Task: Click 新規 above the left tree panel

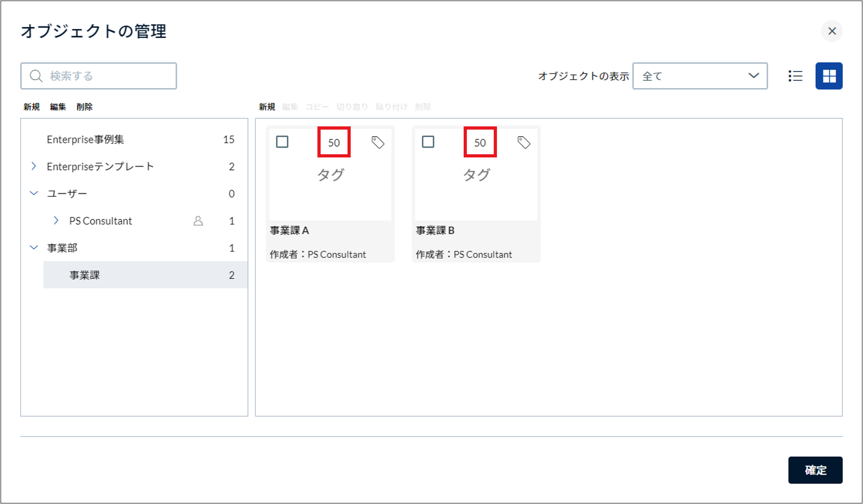Action: 31,107
